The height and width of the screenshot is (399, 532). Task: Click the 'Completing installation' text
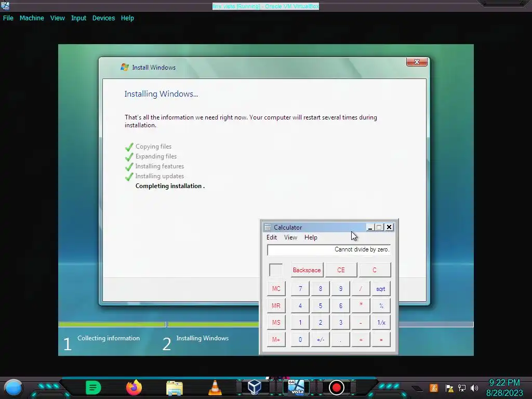coord(170,186)
